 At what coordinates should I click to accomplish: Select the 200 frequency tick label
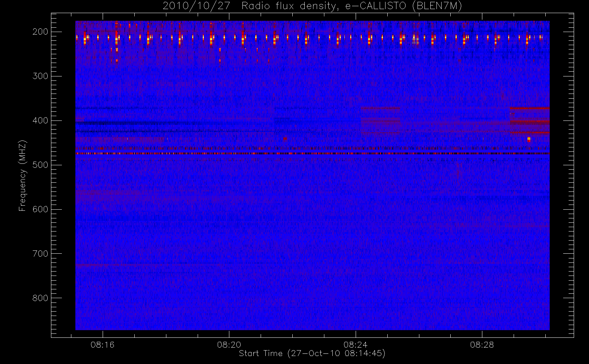40,32
